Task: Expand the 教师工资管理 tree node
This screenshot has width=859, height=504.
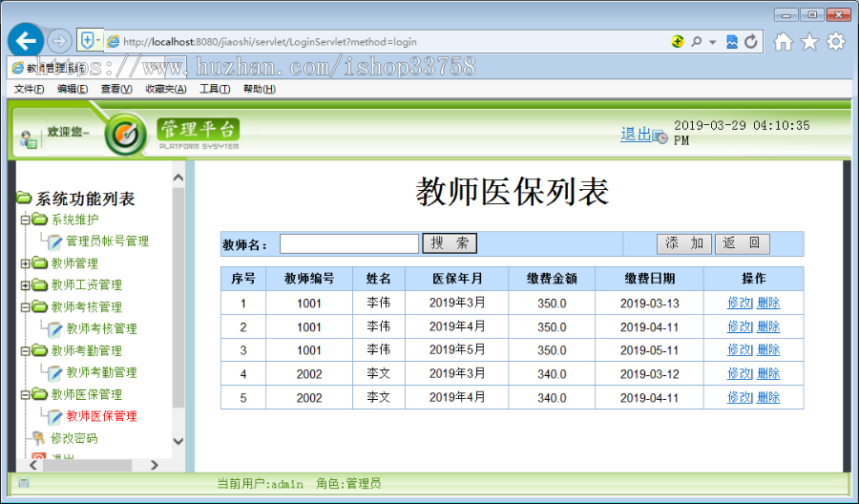Action: tap(25, 285)
